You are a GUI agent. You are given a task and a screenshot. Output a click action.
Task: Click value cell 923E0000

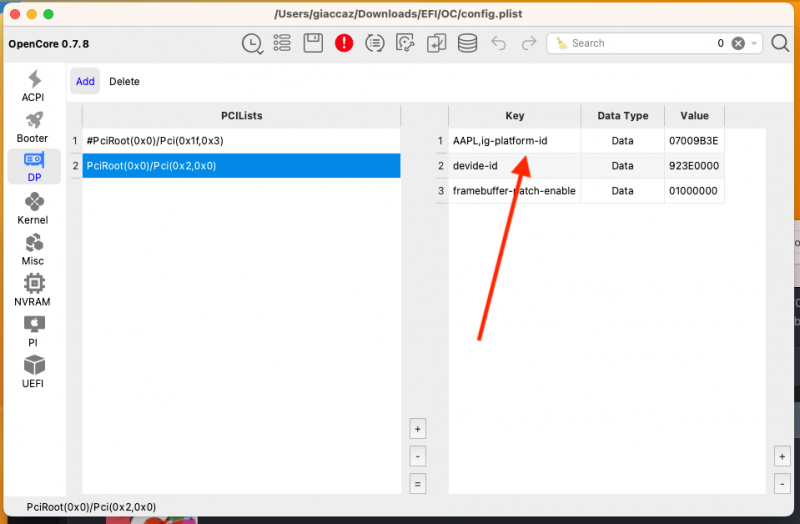click(694, 166)
